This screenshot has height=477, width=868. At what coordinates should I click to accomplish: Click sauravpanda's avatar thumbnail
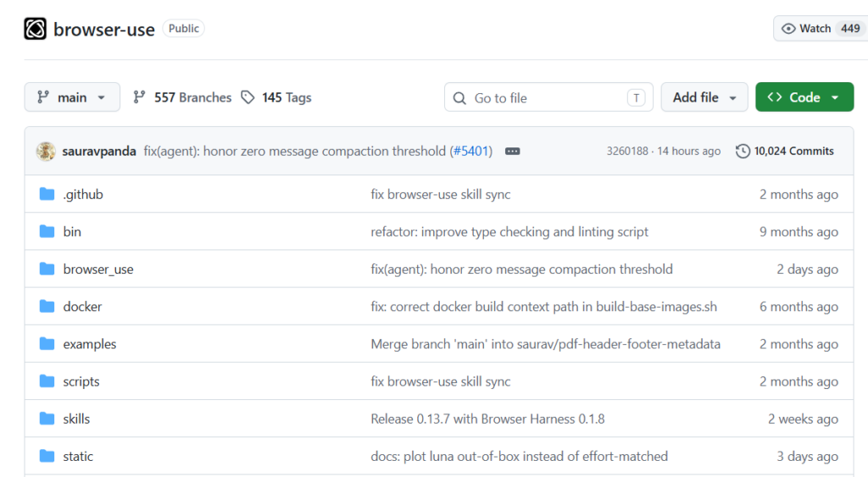pos(46,151)
